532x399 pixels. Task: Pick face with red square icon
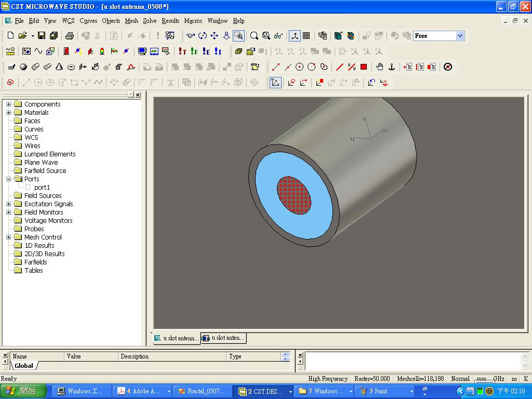click(364, 67)
